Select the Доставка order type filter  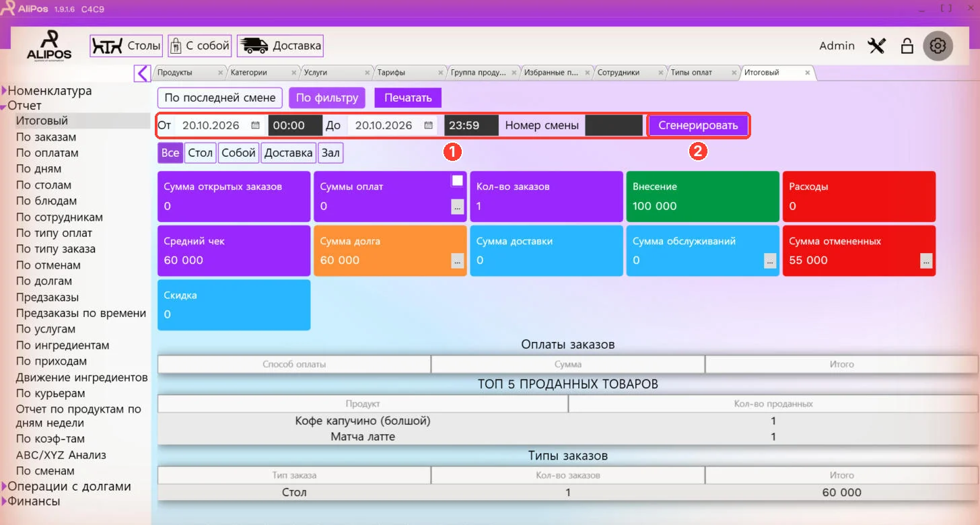pyautogui.click(x=289, y=153)
